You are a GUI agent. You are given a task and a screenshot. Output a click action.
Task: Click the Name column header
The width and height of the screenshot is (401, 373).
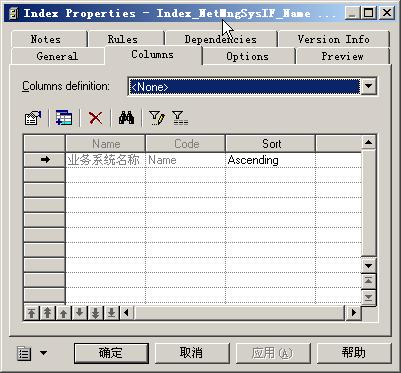coord(106,144)
